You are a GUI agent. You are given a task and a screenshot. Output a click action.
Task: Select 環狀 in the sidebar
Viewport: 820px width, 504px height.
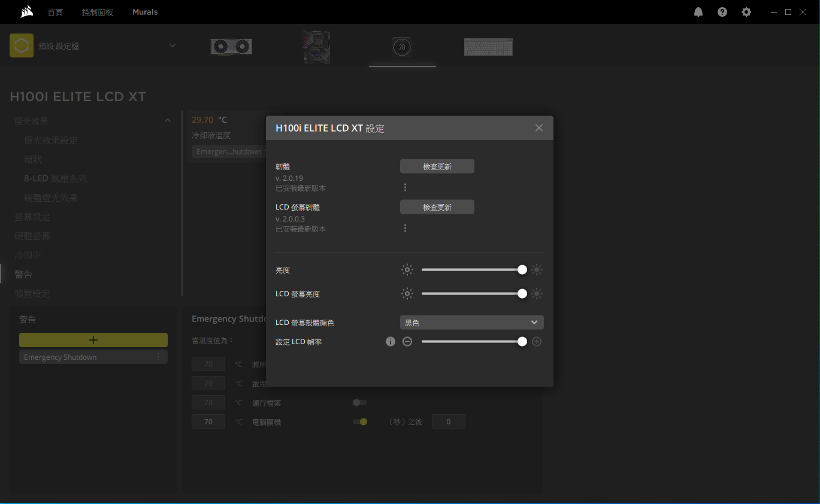click(x=33, y=159)
